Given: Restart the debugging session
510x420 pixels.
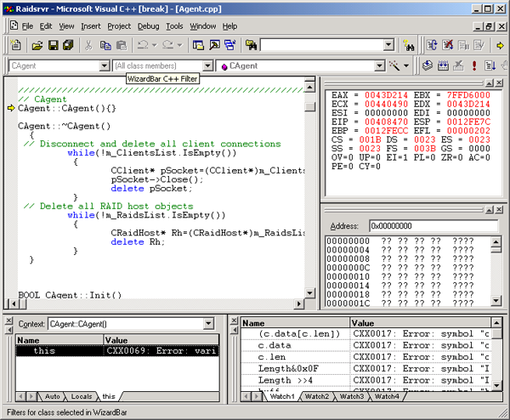Looking at the screenshot, I should (432, 45).
